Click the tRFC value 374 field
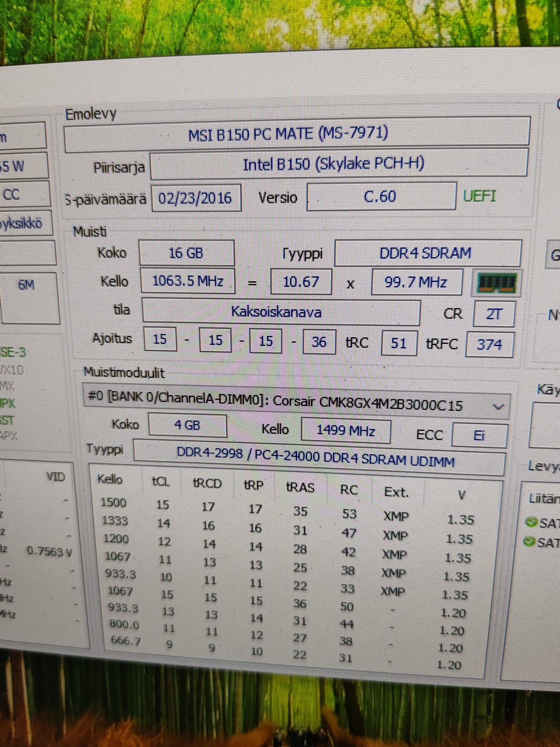Screen dimensions: 560x747 (x=489, y=344)
